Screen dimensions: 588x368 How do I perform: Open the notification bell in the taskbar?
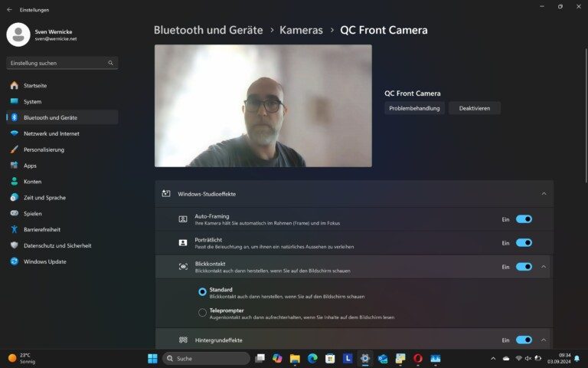[577, 359]
